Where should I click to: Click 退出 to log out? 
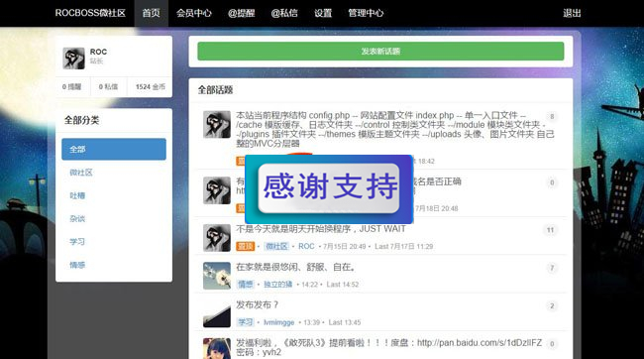pos(572,13)
